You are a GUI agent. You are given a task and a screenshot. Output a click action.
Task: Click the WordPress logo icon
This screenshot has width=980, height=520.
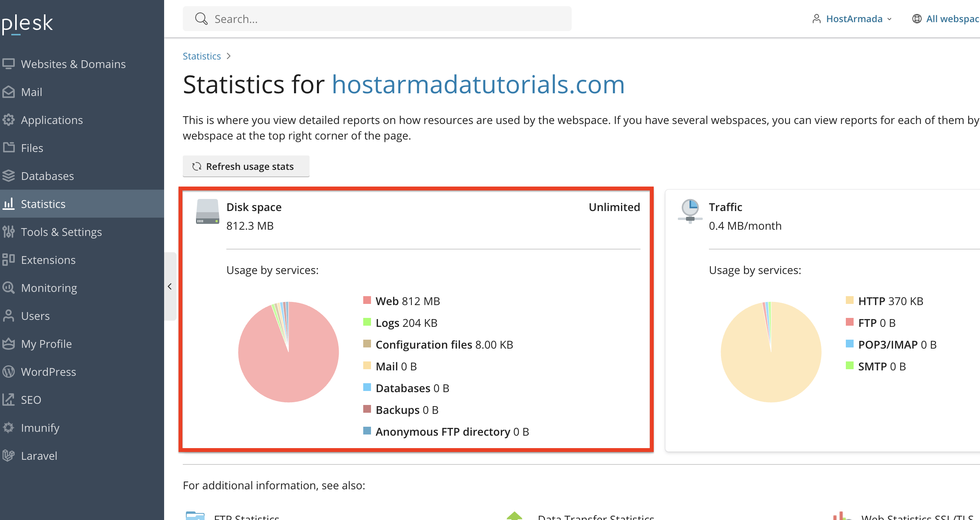point(9,372)
